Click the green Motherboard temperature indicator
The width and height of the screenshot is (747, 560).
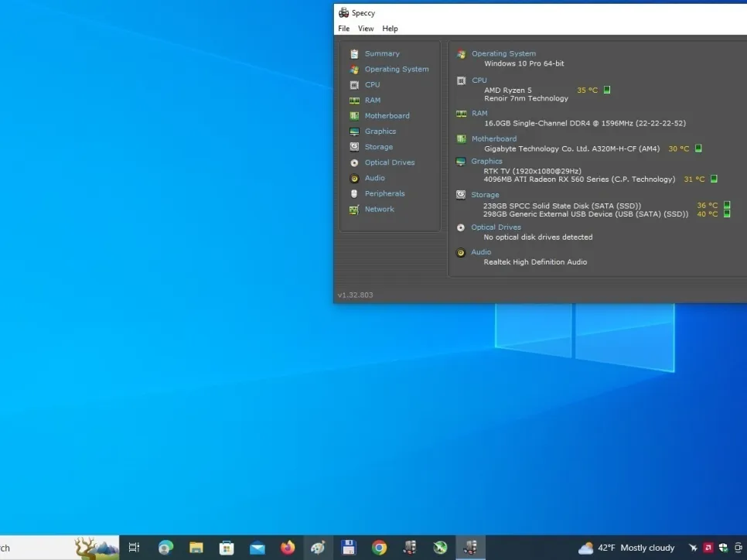(698, 149)
